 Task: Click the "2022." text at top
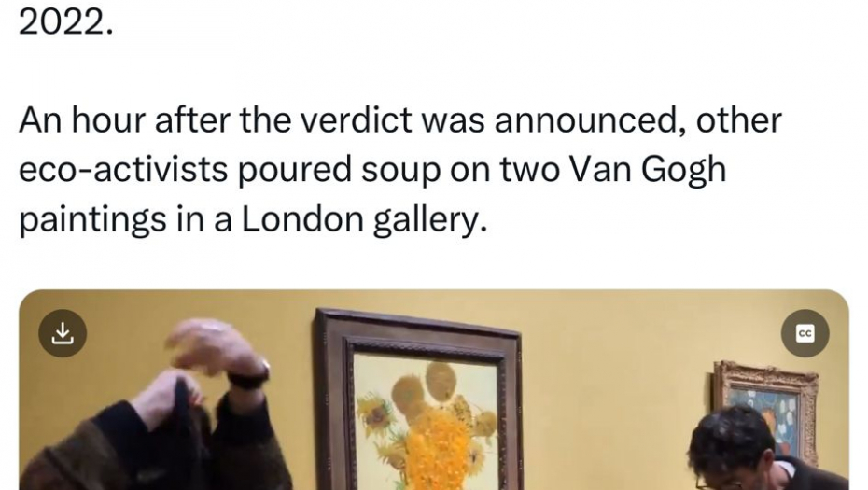[66, 23]
